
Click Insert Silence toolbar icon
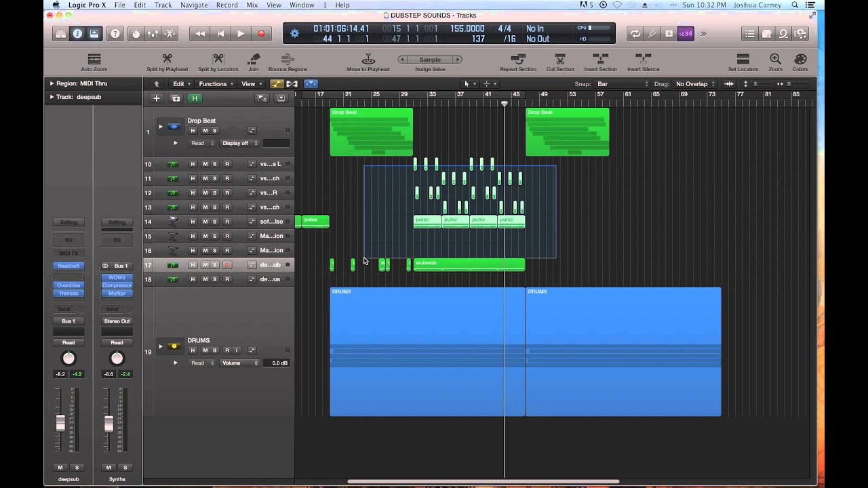pyautogui.click(x=643, y=60)
